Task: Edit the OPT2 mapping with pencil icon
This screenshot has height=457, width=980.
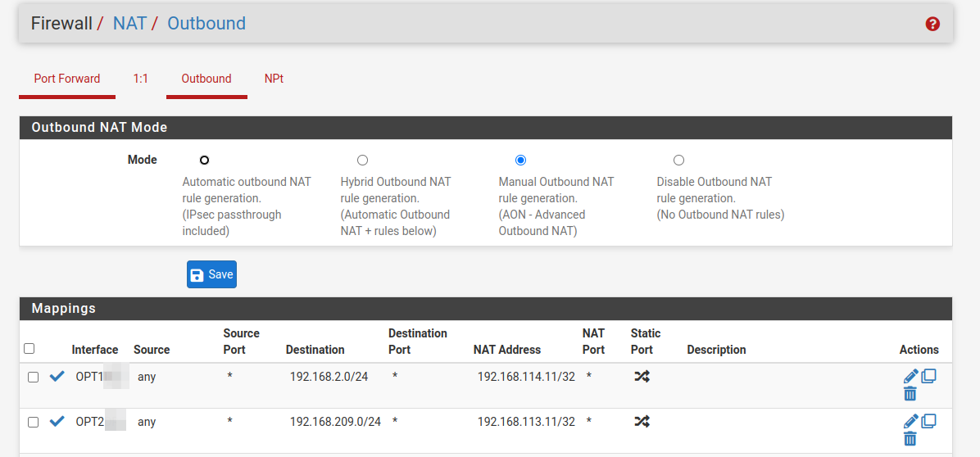Action: (910, 422)
